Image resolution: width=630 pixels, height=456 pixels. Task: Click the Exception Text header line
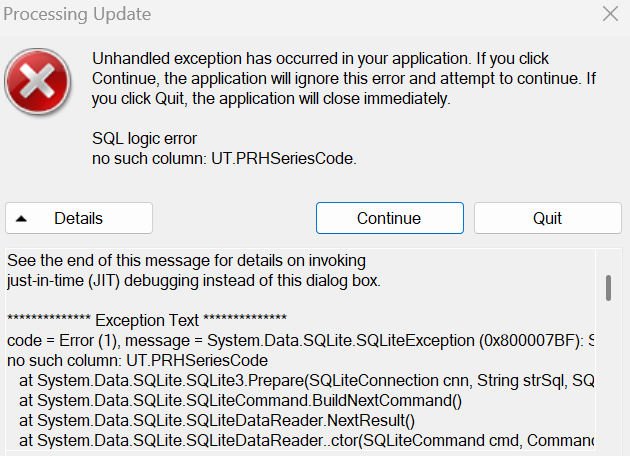click(147, 321)
